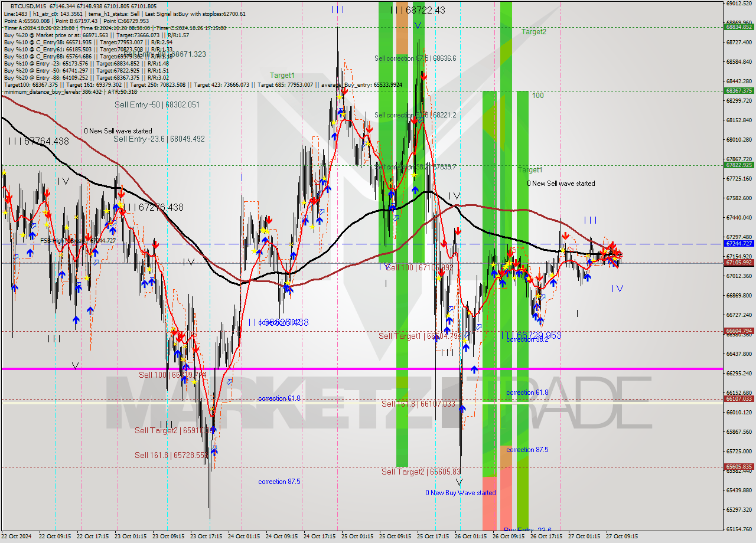
Task: Click the '22 Oct 17:15' time axis label
Action: pos(92,537)
